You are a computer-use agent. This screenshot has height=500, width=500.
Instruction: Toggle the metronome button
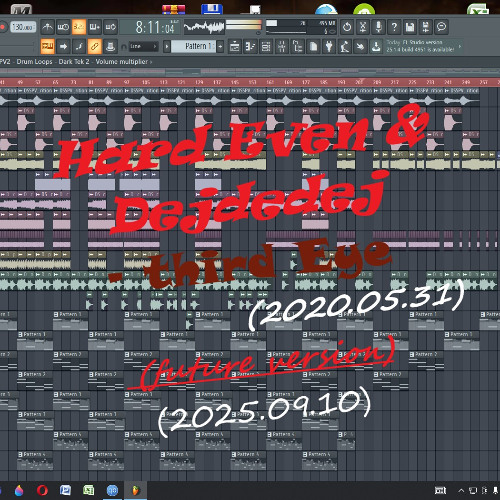[48, 27]
